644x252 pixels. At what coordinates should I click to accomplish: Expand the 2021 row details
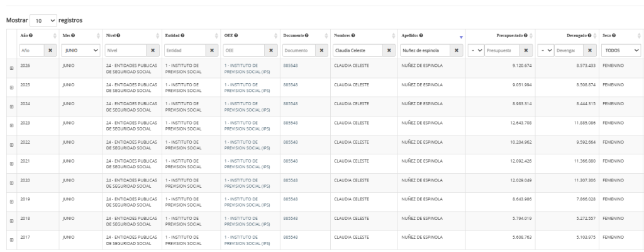[x=11, y=164]
